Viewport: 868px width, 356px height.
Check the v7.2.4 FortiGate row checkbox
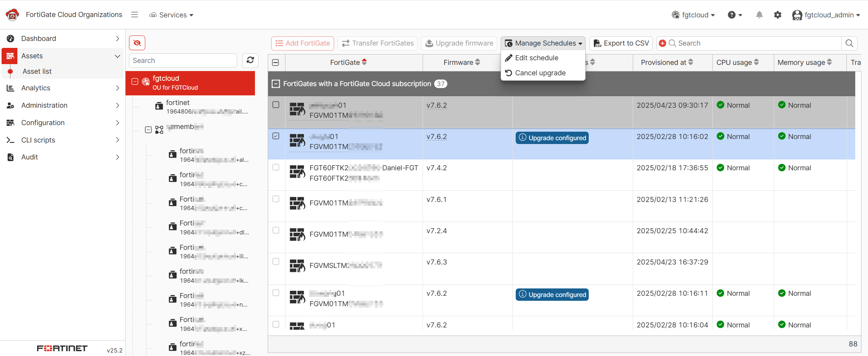276,230
